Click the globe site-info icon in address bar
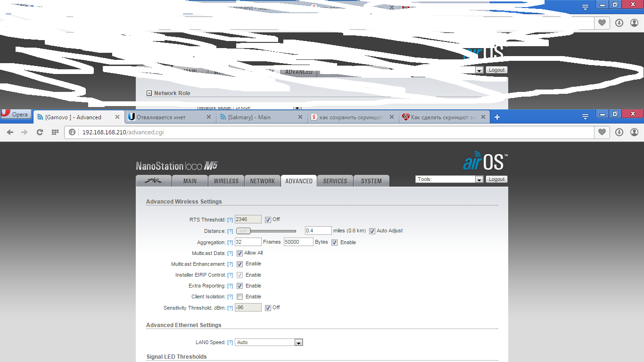 coord(72,132)
